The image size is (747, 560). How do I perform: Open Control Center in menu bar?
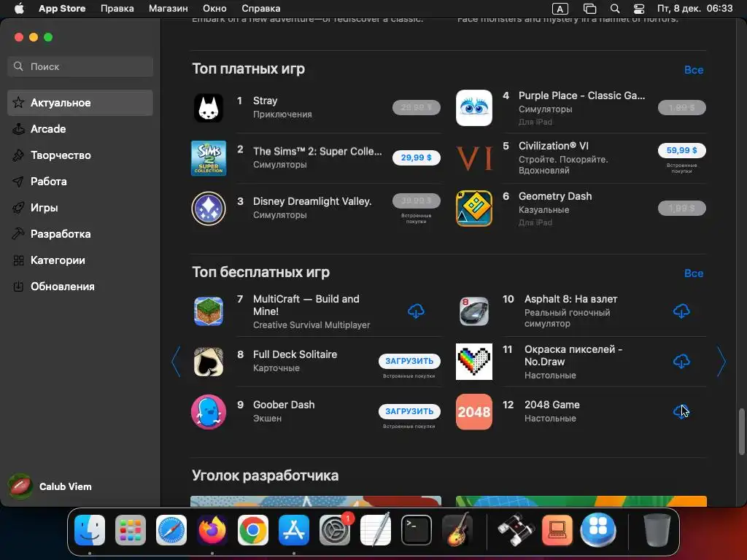pyautogui.click(x=639, y=9)
